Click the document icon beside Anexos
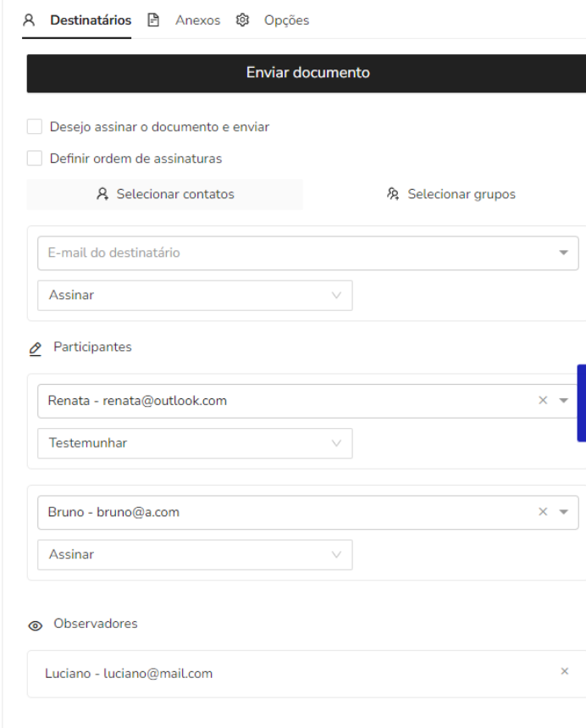This screenshot has height=728, width=586. 153,20
